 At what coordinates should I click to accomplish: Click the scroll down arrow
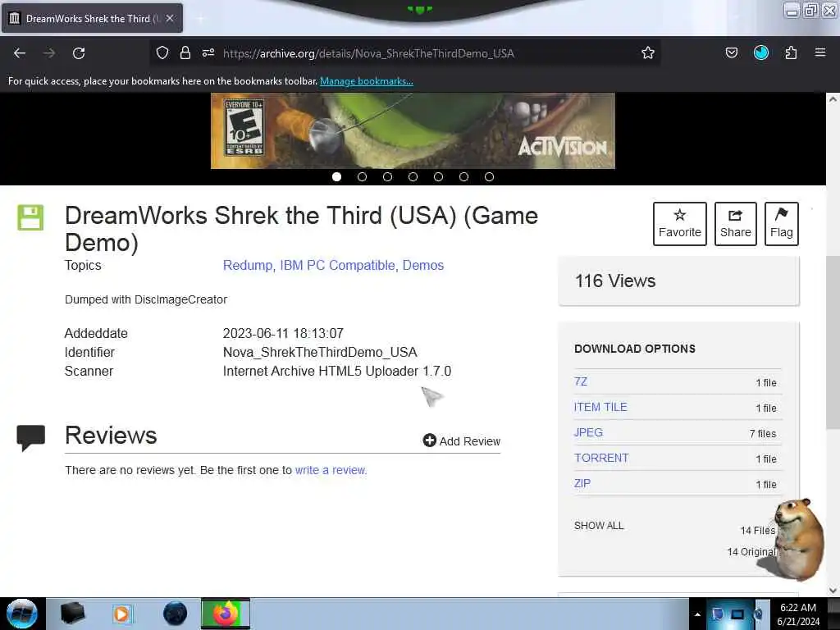click(833, 591)
